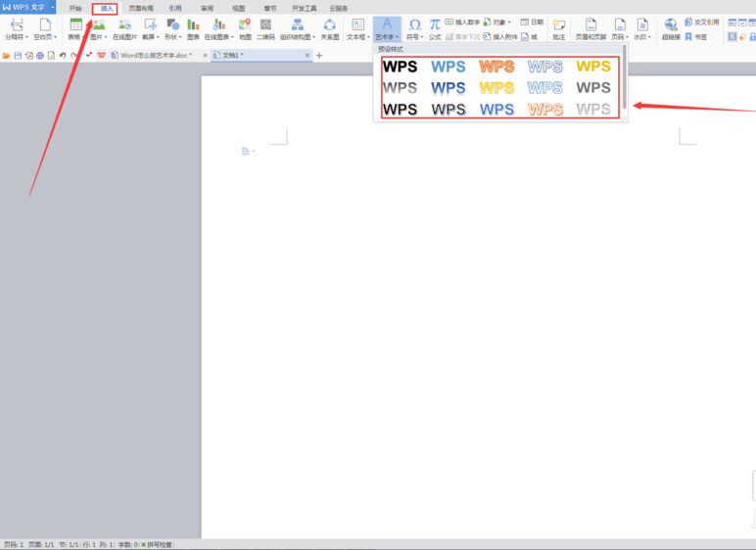Expand the 空白页 blank page dropdown
756x550 pixels.
coord(56,37)
